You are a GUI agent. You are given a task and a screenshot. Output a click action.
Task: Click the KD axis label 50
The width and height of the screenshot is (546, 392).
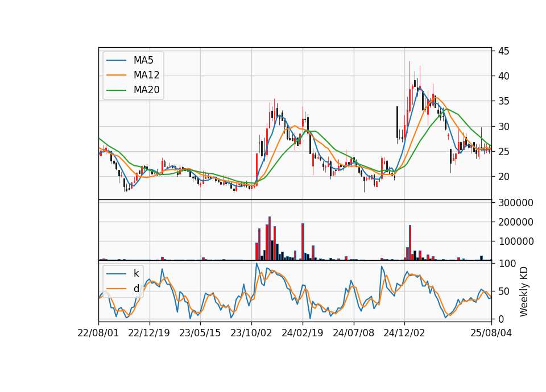tap(504, 291)
